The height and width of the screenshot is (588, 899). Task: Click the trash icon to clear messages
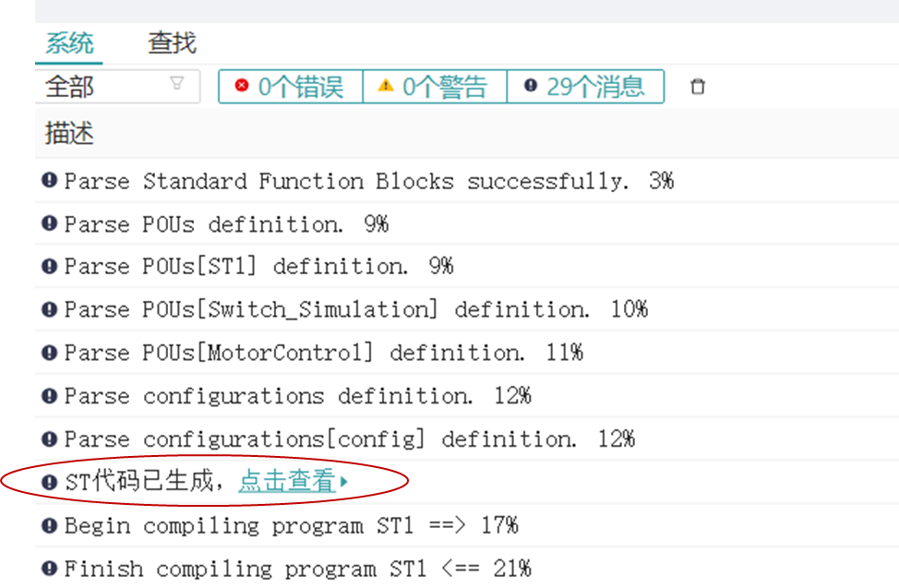click(698, 87)
